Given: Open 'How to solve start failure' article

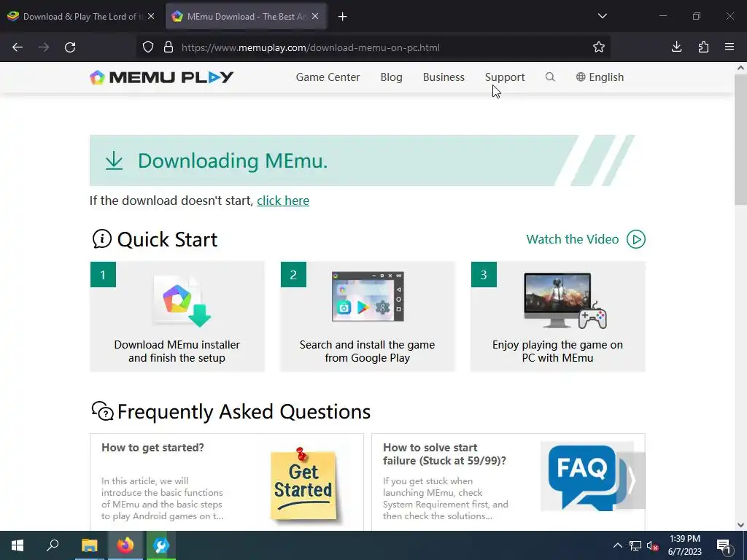Looking at the screenshot, I should pyautogui.click(x=444, y=454).
